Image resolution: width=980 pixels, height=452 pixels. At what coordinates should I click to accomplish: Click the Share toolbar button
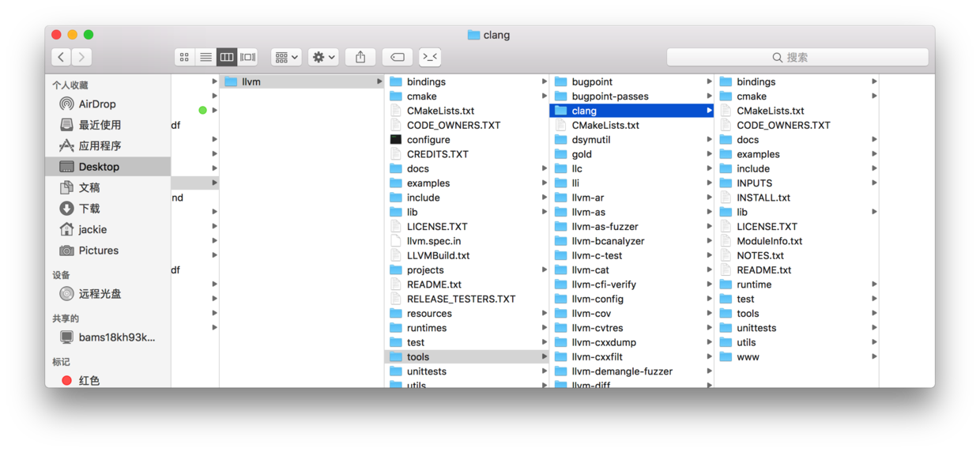[360, 57]
